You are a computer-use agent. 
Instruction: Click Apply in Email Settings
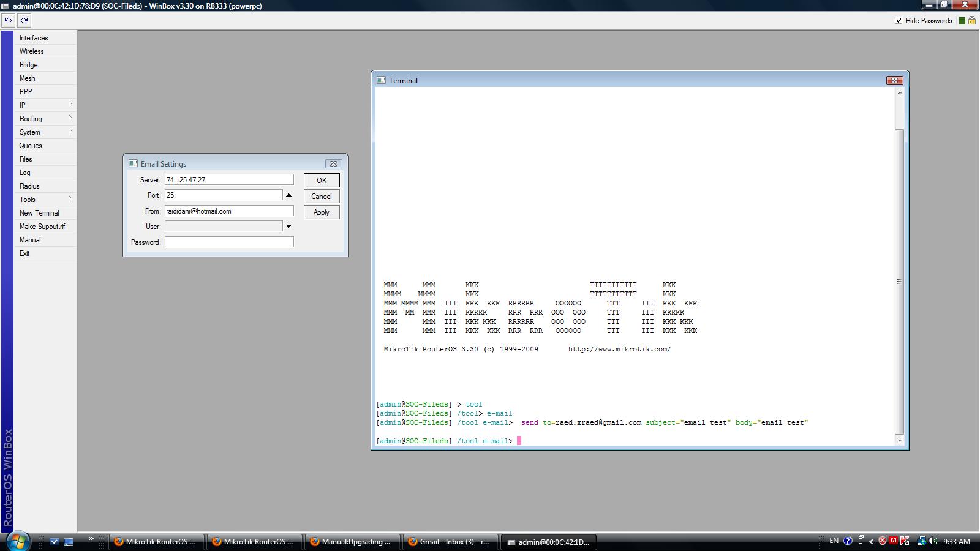point(322,212)
